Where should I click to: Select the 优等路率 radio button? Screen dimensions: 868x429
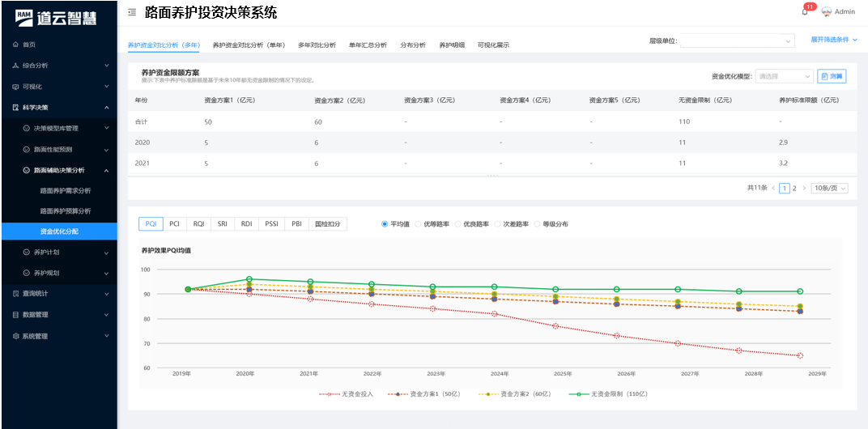(419, 224)
